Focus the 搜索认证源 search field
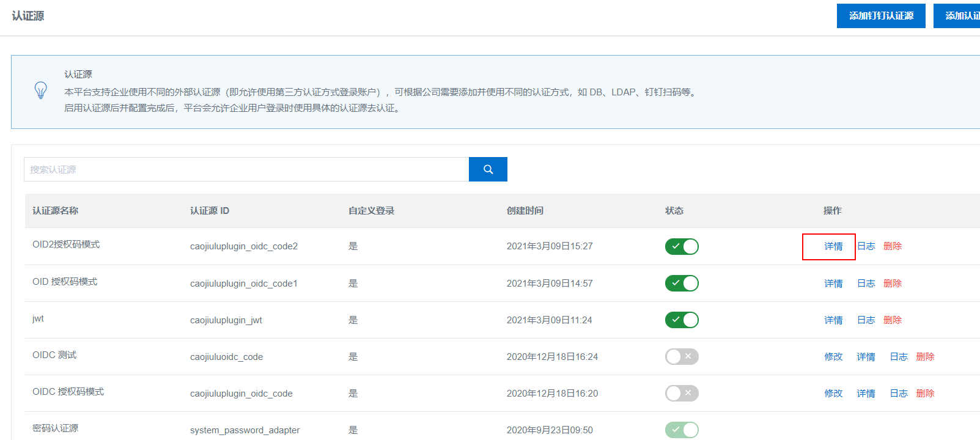The image size is (980, 440). (x=246, y=169)
